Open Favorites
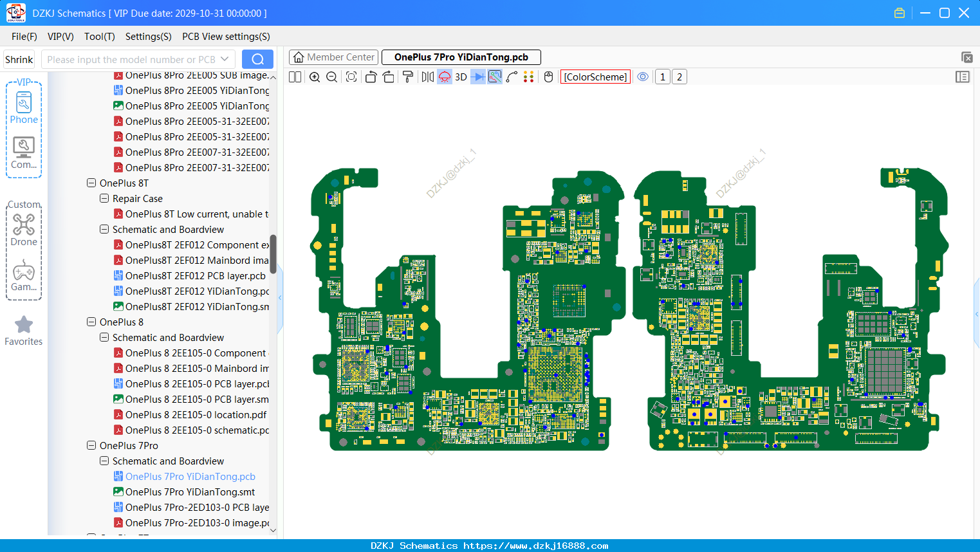The image size is (980, 552). (x=24, y=331)
